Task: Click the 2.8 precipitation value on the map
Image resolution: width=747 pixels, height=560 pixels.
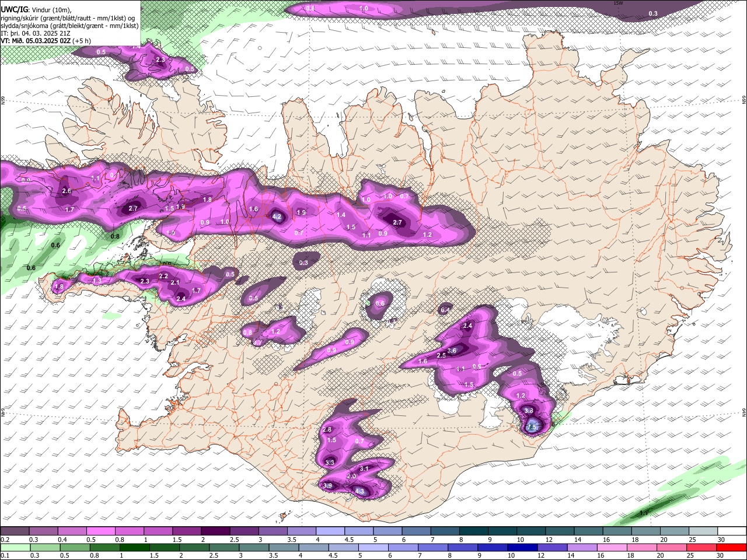Action: pyautogui.click(x=327, y=430)
